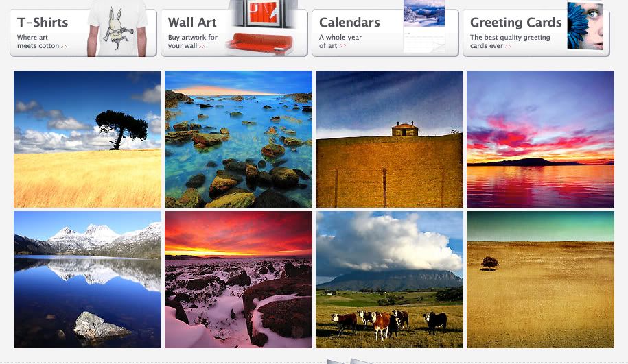Open the red sky snowy rocks photo
Viewport: 628px width, 364px height.
(x=238, y=280)
